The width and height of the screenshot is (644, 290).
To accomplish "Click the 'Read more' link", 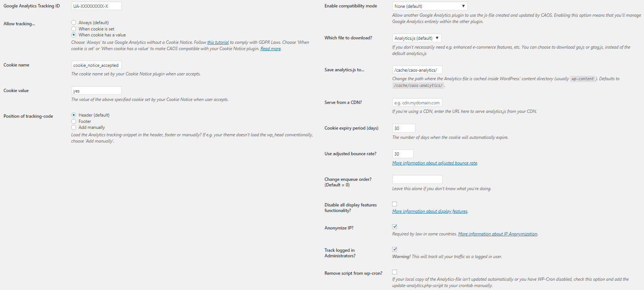I will pyautogui.click(x=270, y=49).
